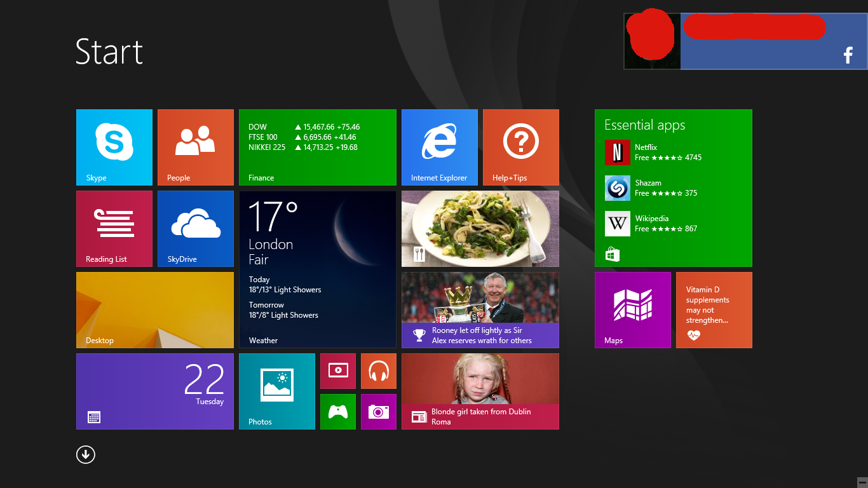Open the user account tile with Facebook logo
868x488 pixels.
pyautogui.click(x=746, y=41)
